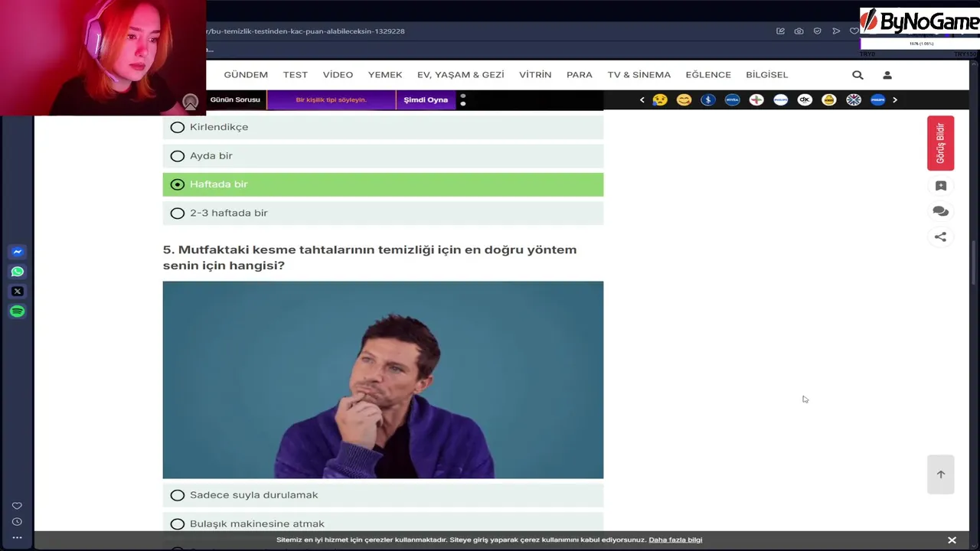The image size is (980, 551).
Task: Select the 2-3 haftada bir radio option
Action: click(383, 214)
